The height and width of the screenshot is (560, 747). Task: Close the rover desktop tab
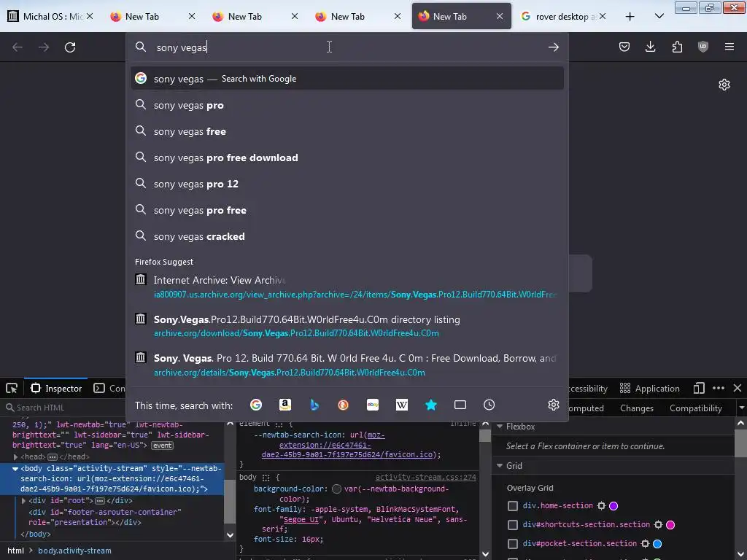(602, 16)
